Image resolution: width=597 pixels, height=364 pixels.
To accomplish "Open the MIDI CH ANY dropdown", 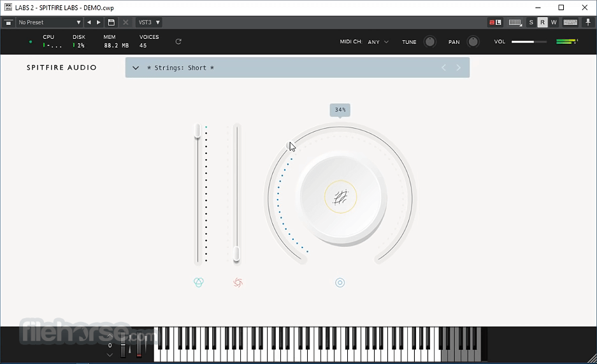I will (x=378, y=42).
